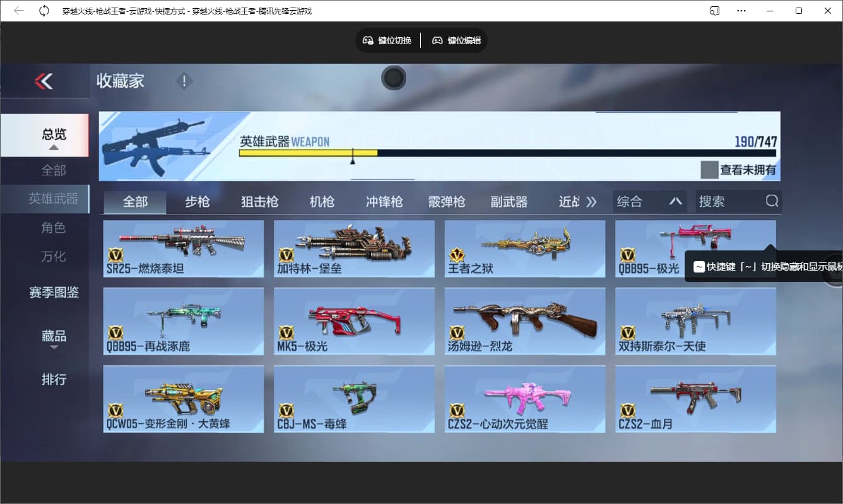Screen dimensions: 843x504
Task: Switch to the 机枪 tab
Action: [x=322, y=202]
